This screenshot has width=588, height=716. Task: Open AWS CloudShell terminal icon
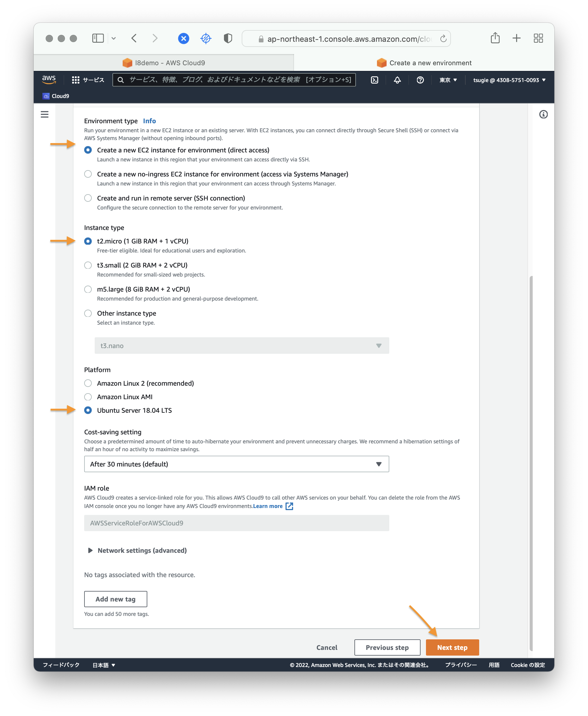coord(374,80)
